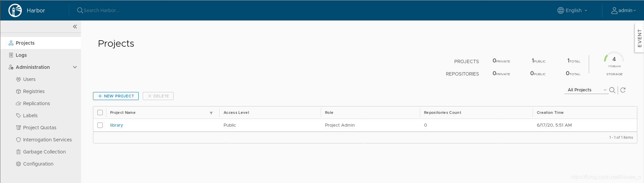Collapse the sidebar with double-chevron icon
The image size is (644, 183).
(75, 27)
